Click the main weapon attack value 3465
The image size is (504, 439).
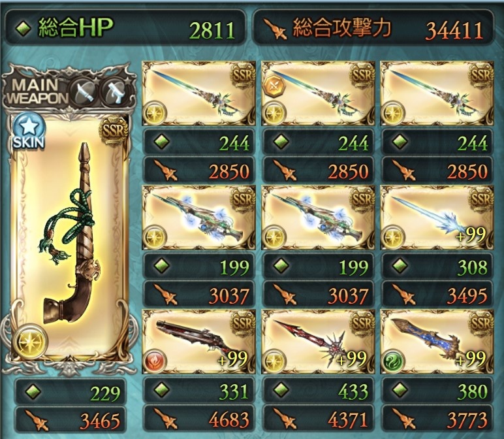(x=101, y=421)
